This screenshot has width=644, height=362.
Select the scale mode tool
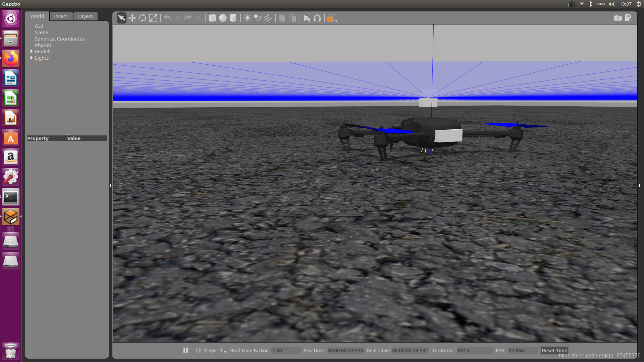tap(153, 18)
